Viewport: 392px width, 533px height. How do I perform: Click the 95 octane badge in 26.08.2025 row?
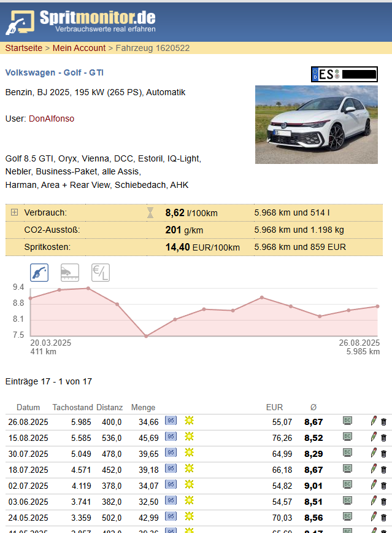171,421
